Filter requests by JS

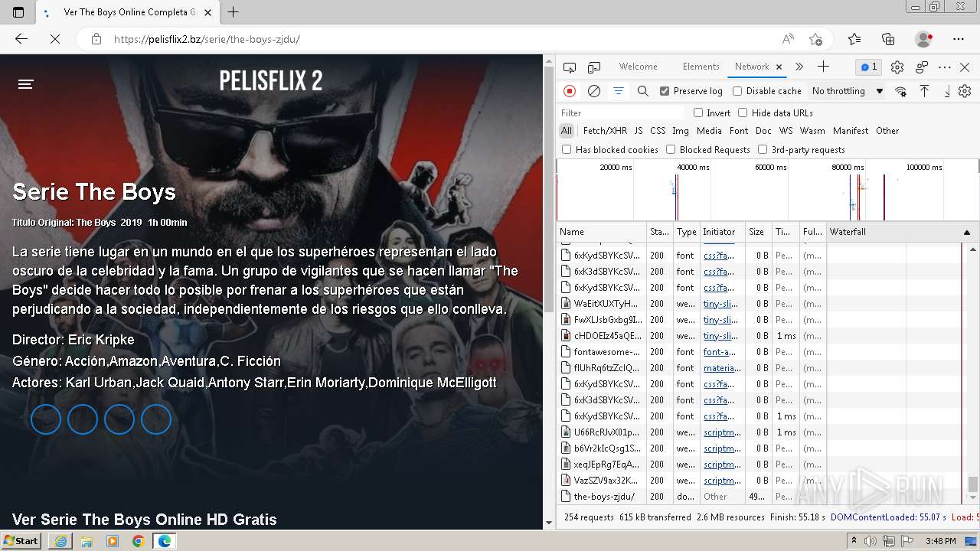click(639, 131)
